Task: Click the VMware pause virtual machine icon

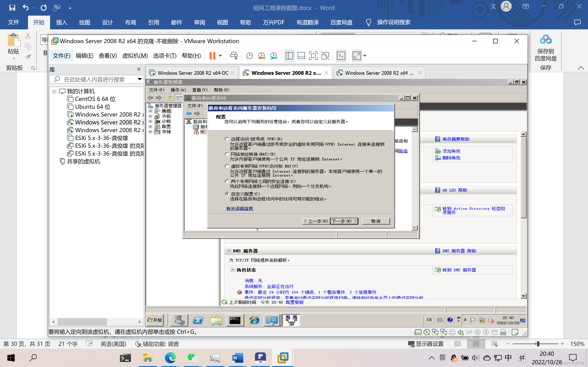Action: click(212, 56)
